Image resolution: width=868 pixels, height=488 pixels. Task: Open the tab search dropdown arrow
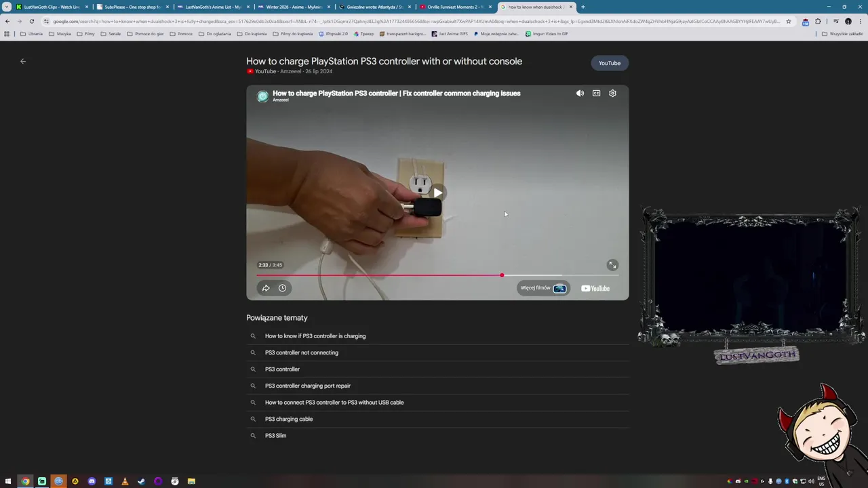(x=7, y=7)
